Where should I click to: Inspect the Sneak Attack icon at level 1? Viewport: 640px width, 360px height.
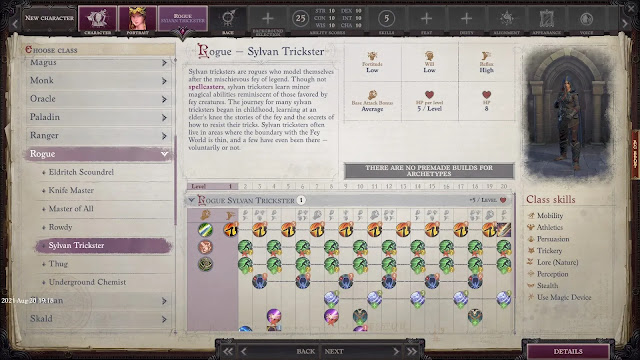pyautogui.click(x=231, y=230)
